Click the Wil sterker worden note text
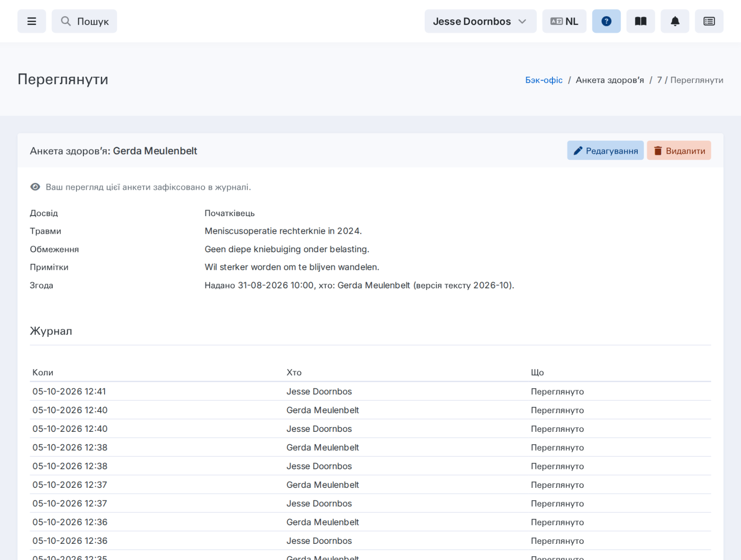 tap(292, 267)
